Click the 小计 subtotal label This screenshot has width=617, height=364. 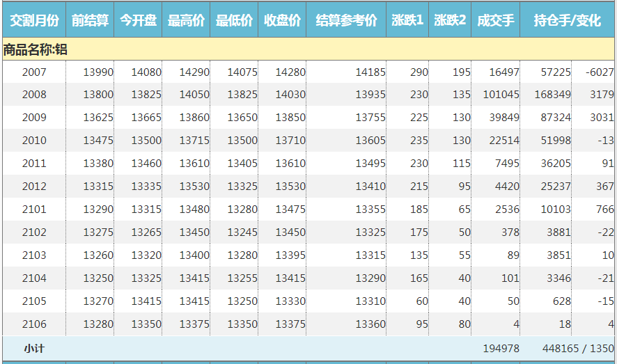34,349
